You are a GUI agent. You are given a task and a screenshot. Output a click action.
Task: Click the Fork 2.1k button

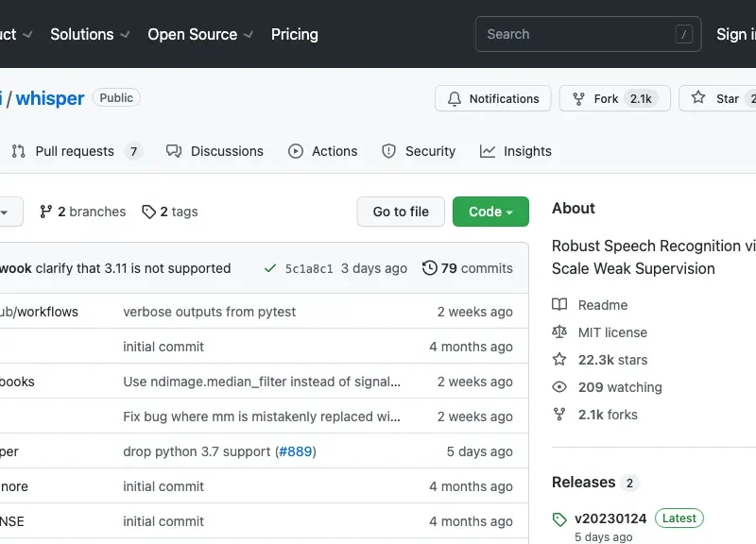click(615, 98)
